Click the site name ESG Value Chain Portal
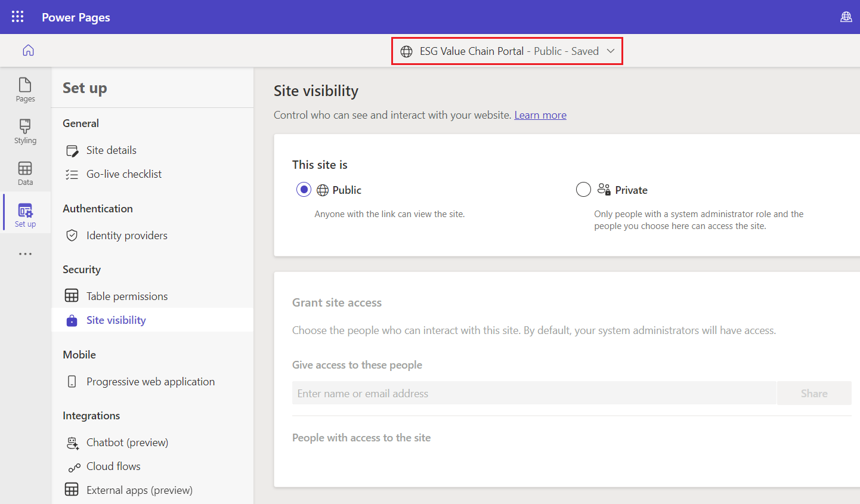 pyautogui.click(x=472, y=51)
